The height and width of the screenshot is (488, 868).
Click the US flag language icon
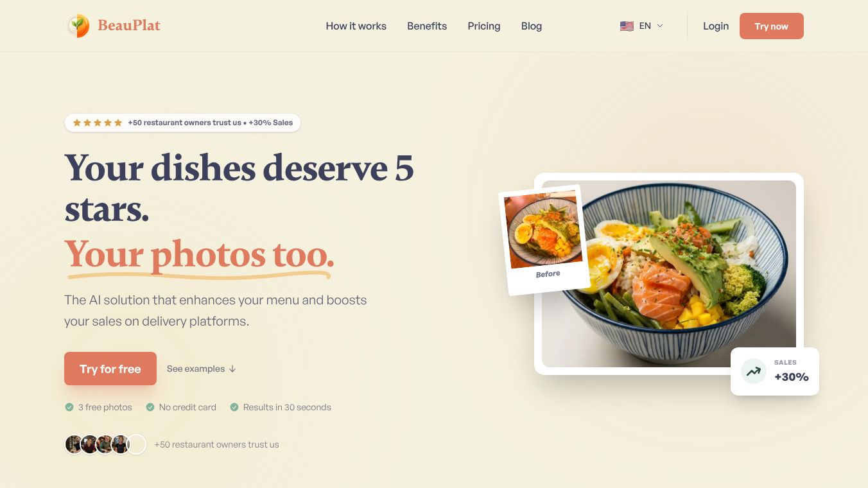click(x=627, y=26)
